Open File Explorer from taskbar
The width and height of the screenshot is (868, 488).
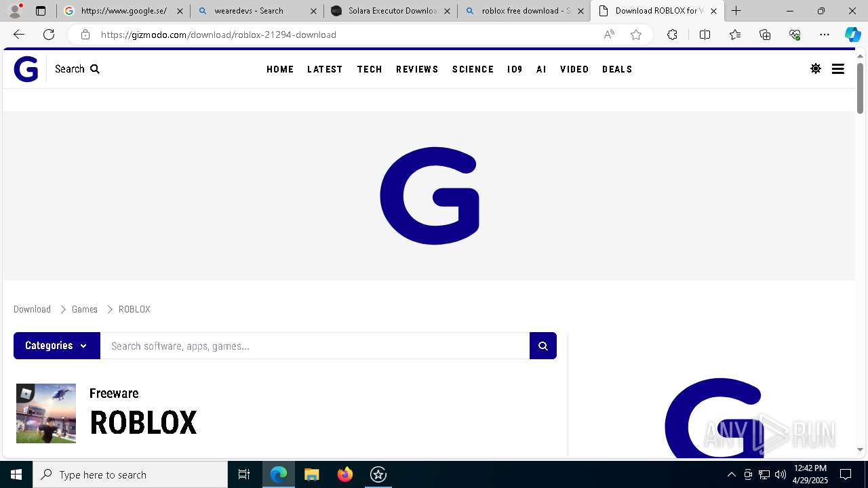tap(312, 474)
